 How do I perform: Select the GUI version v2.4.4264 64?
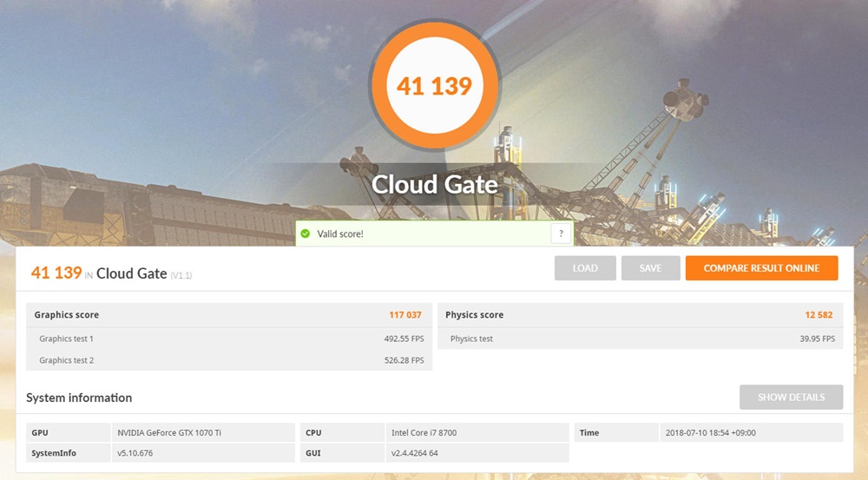[415, 453]
